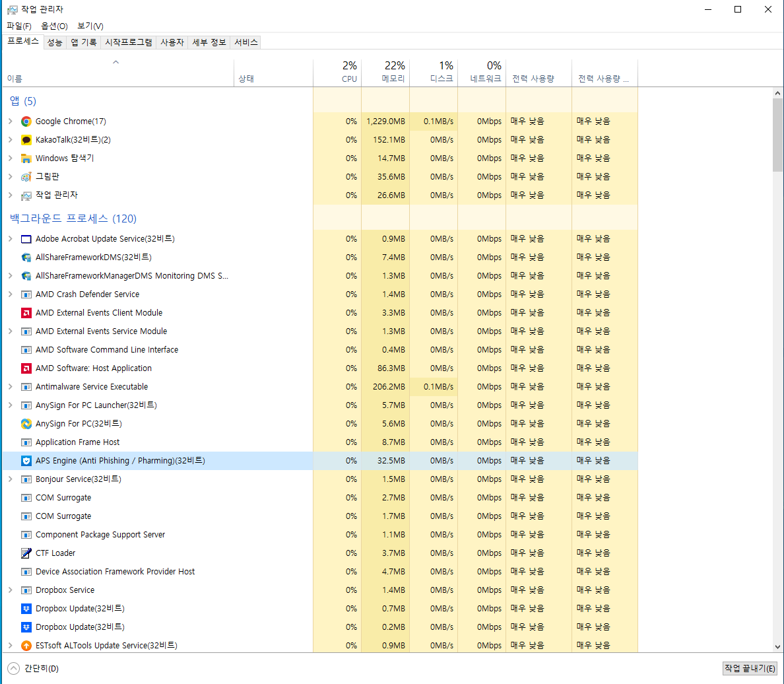784x684 pixels.
Task: Click the ESTsoft ALTools Update Service icon
Action: point(26,645)
